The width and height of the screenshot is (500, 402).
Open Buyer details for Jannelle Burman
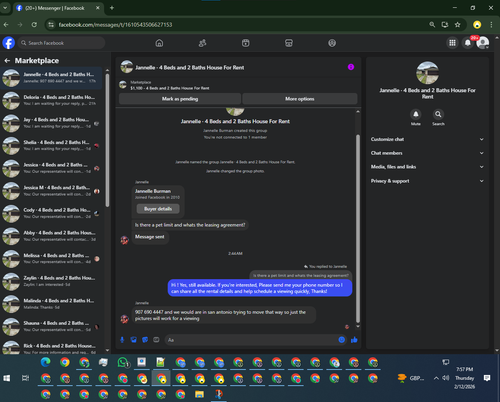click(x=158, y=209)
